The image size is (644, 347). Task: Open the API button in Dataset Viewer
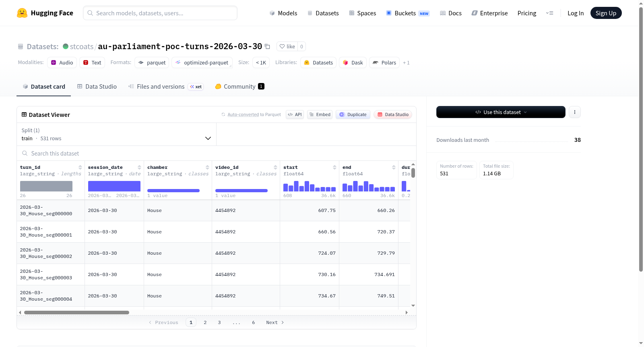click(x=295, y=114)
